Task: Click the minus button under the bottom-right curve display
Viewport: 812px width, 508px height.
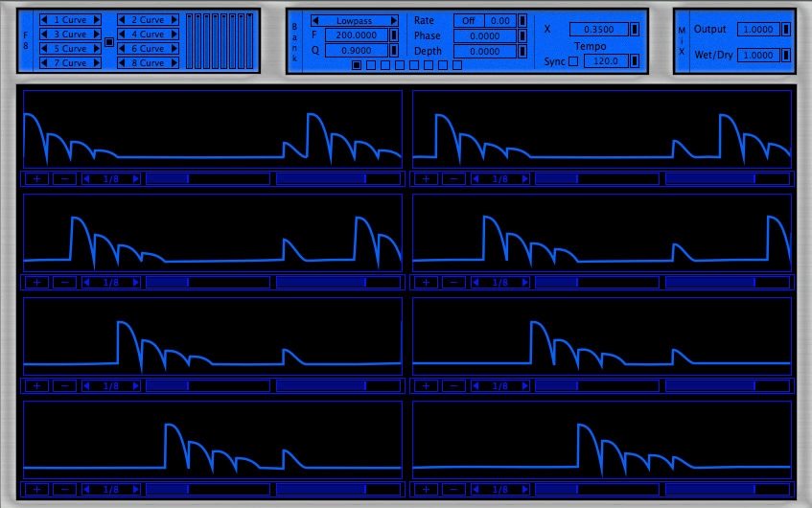Action: click(x=454, y=490)
